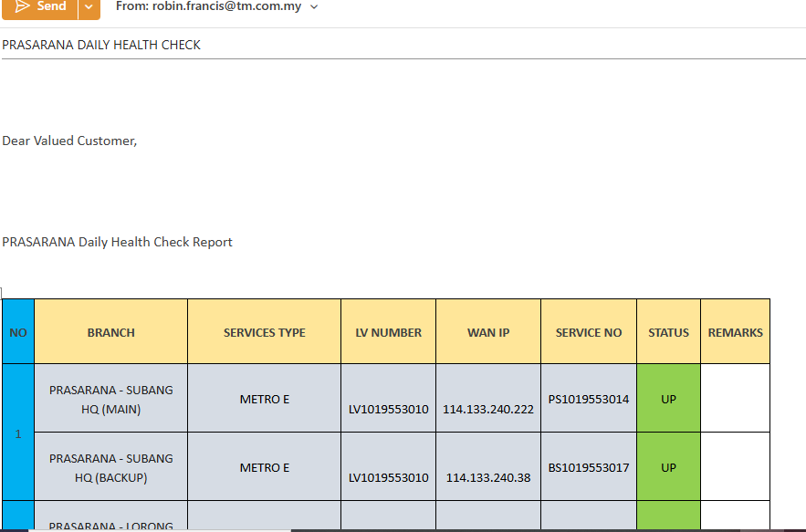Viewport: 806px width, 532px height.
Task: Click the STATUS header cell
Action: (x=669, y=332)
